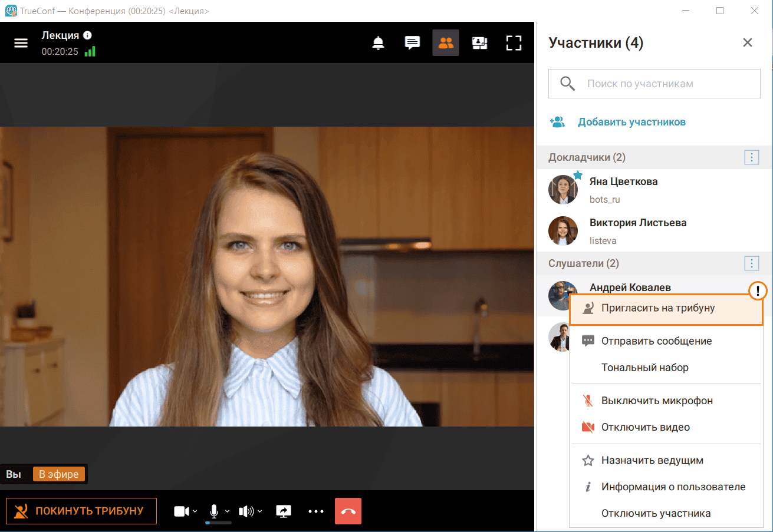
Task: Open the video layout settings icon
Action: pos(480,43)
